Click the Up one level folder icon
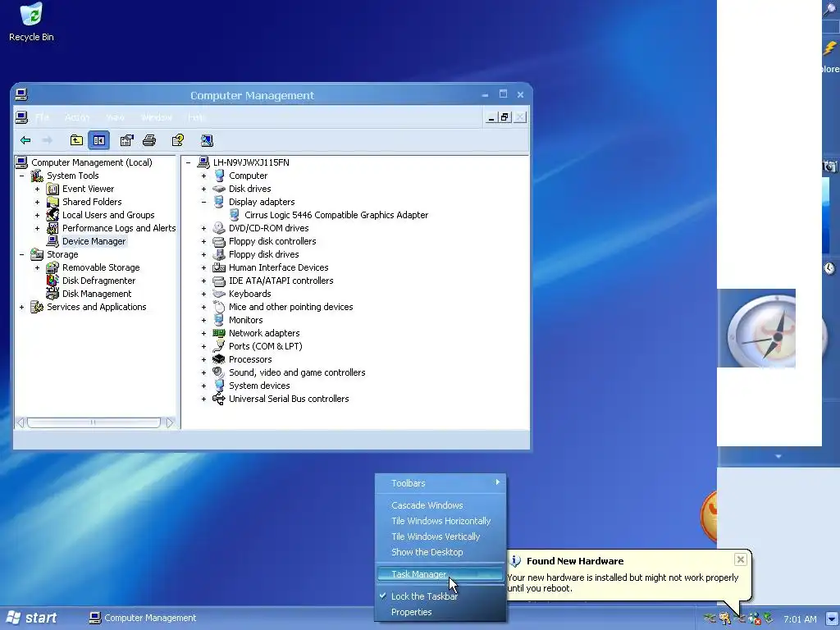This screenshot has height=630, width=840. tap(76, 140)
